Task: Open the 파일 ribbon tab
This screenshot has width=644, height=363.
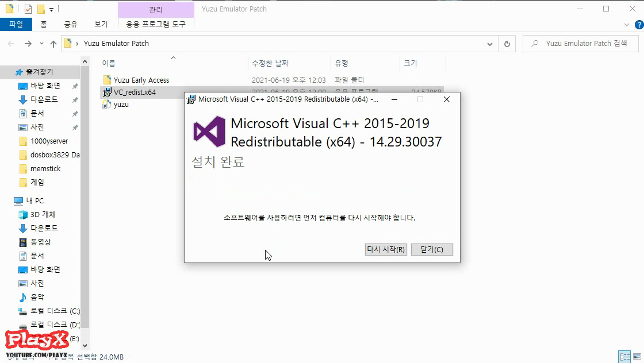Action: tap(16, 24)
